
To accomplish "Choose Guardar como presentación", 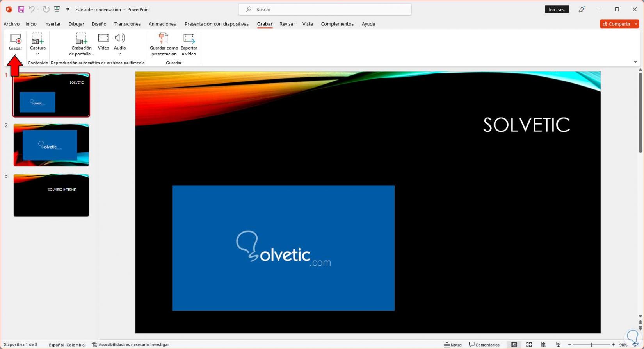I will click(164, 45).
